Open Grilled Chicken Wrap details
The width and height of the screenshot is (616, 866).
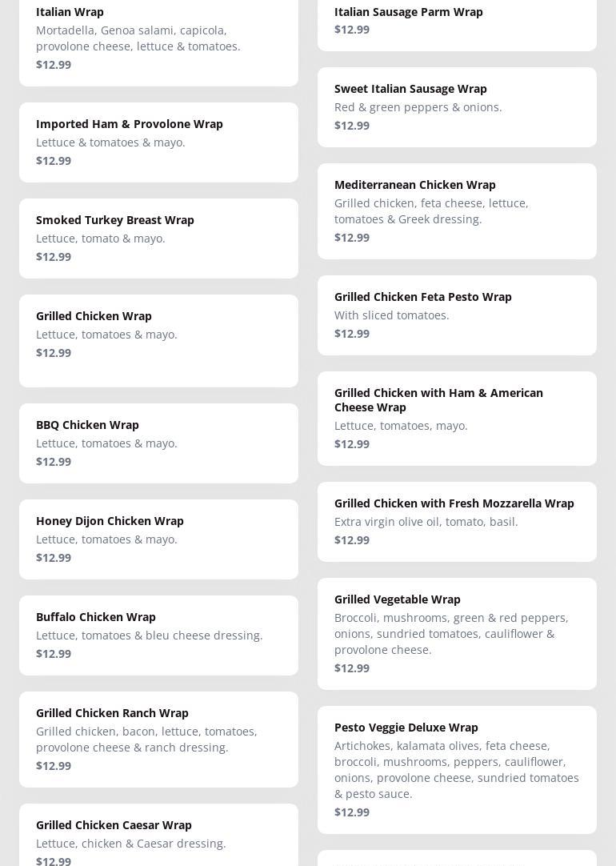(x=158, y=340)
